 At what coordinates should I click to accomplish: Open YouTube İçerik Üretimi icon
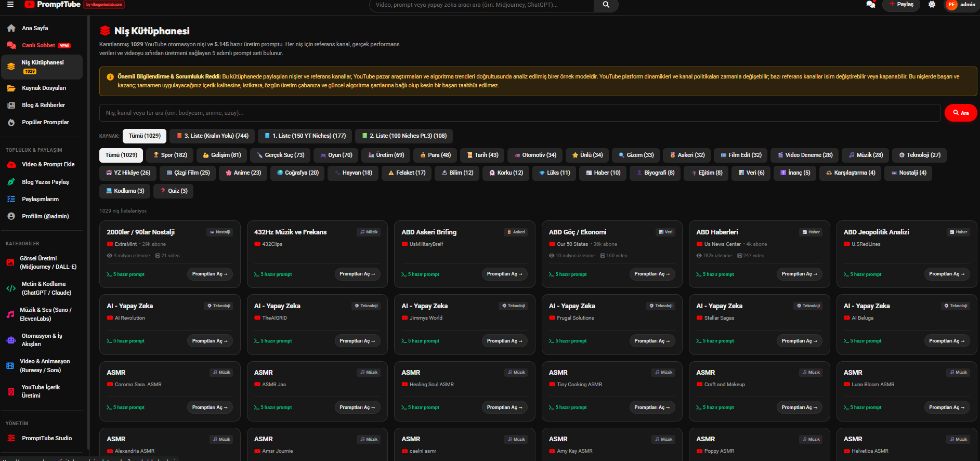11,391
